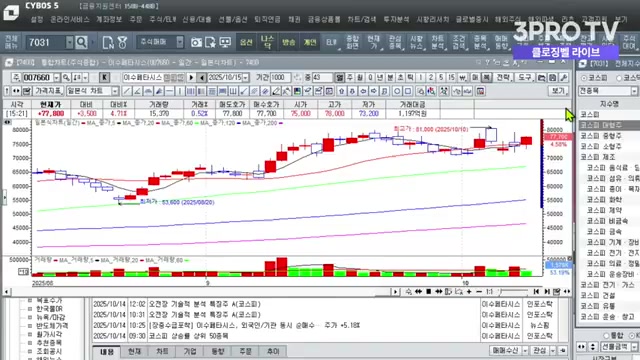This screenshot has width=640, height=360.
Task: Click the stop square icon below the chart
Action: coord(429,291)
